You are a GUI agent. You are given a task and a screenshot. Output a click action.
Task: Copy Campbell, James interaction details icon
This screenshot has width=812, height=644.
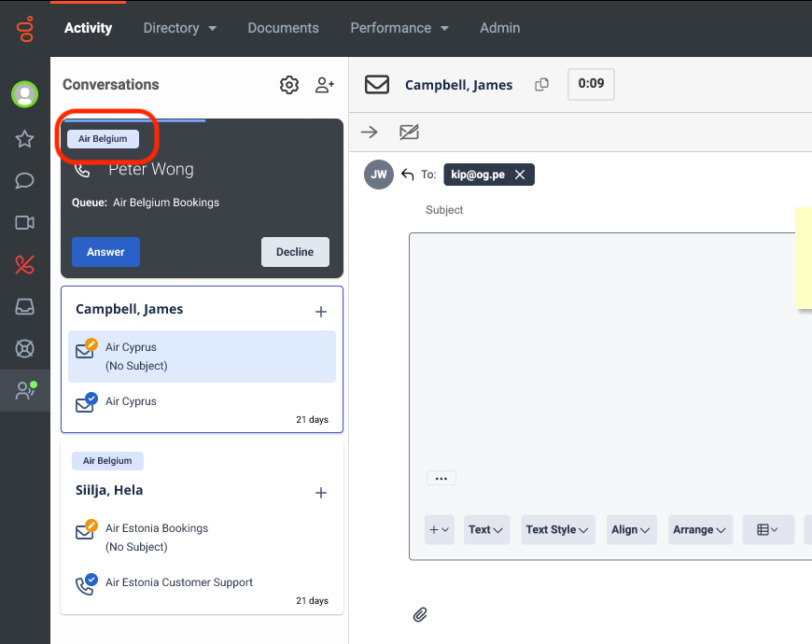[x=541, y=85]
